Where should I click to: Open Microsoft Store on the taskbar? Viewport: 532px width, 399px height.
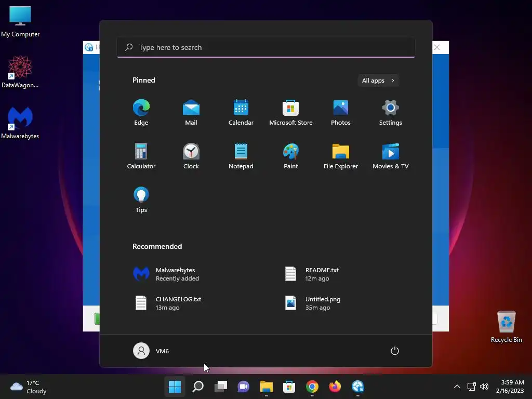[x=289, y=387]
